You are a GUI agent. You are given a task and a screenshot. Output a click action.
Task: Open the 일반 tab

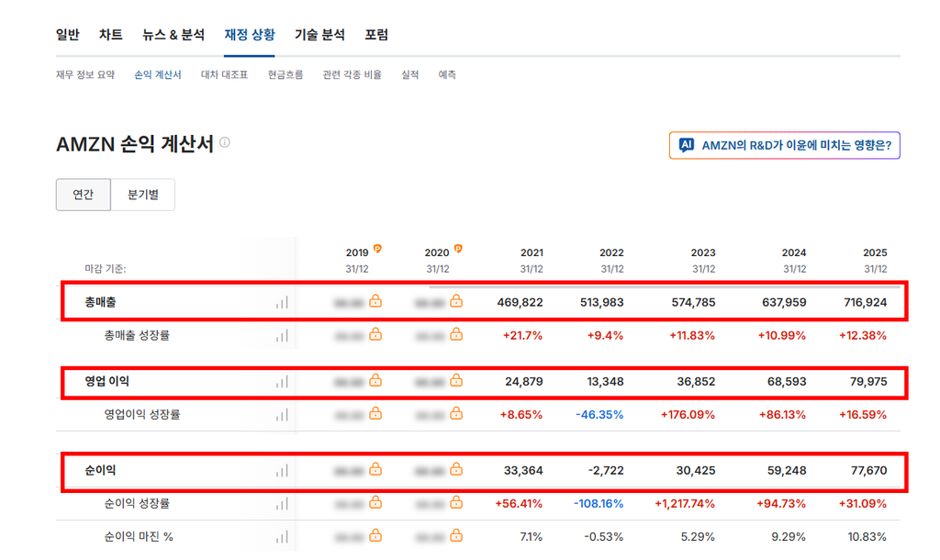coord(67,35)
